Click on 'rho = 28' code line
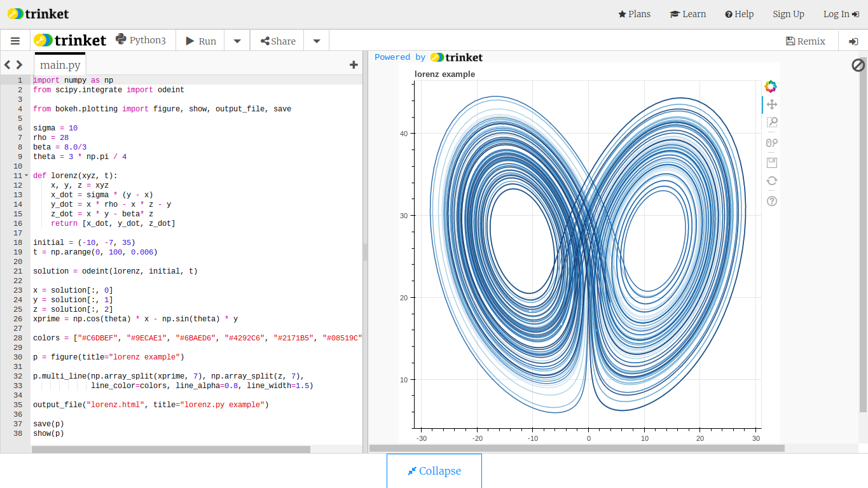This screenshot has height=488, width=868. click(51, 137)
